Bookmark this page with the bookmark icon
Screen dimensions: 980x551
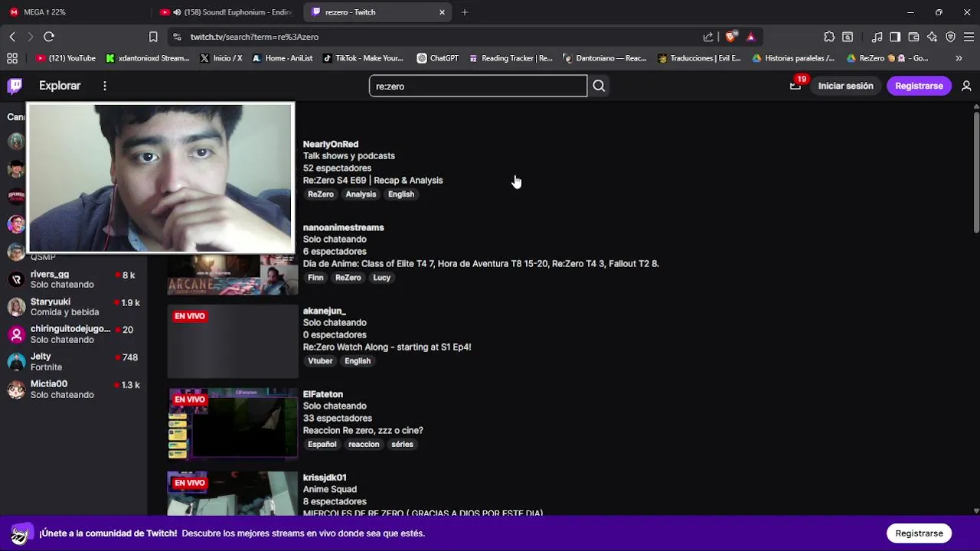pos(153,37)
